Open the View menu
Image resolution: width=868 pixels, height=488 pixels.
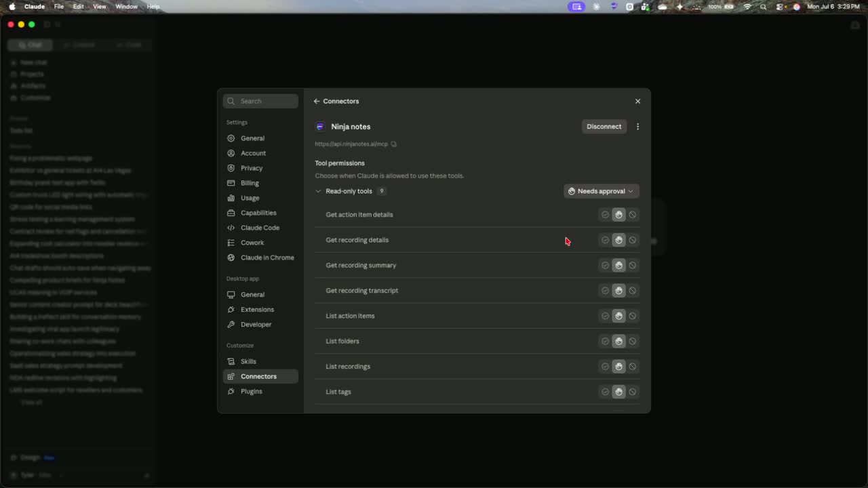tap(100, 7)
